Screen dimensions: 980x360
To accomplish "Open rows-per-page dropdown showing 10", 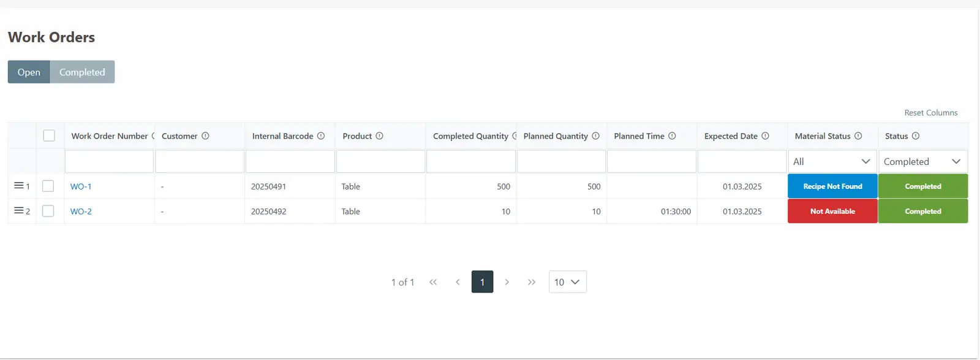I will point(567,282).
